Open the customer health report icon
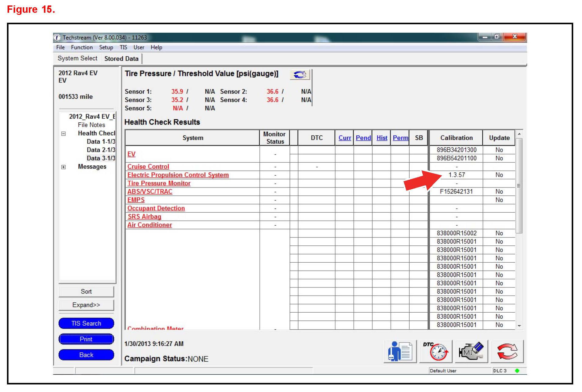This screenshot has height=392, width=582. (x=400, y=352)
